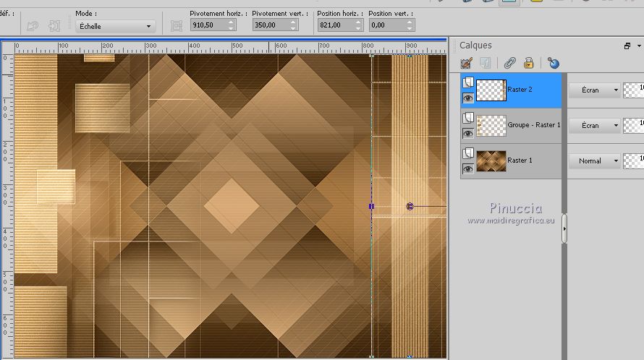Hide the Raster 2 layer with eye icon
This screenshot has height=360, width=644.
point(467,98)
